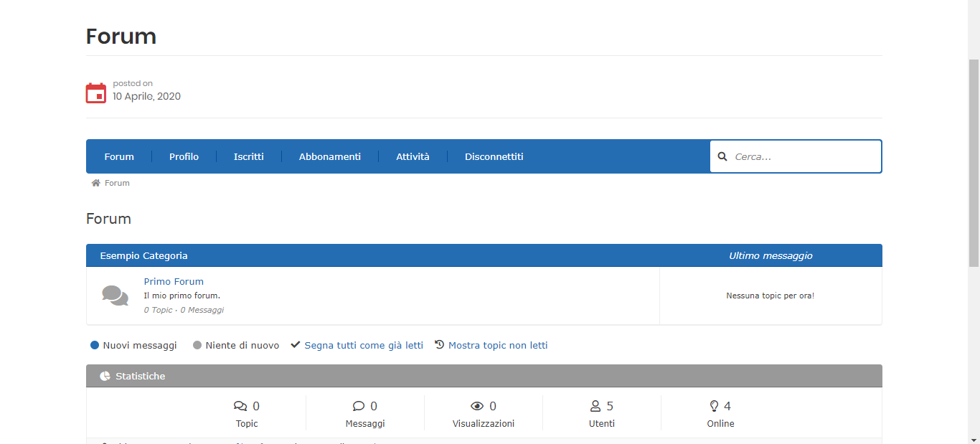Open the Primo Forum link
The height and width of the screenshot is (444, 980).
coord(174,282)
